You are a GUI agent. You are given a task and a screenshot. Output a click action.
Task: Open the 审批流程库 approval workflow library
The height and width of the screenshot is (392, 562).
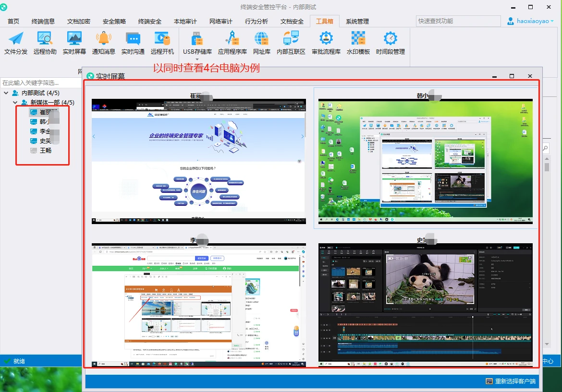tap(326, 43)
